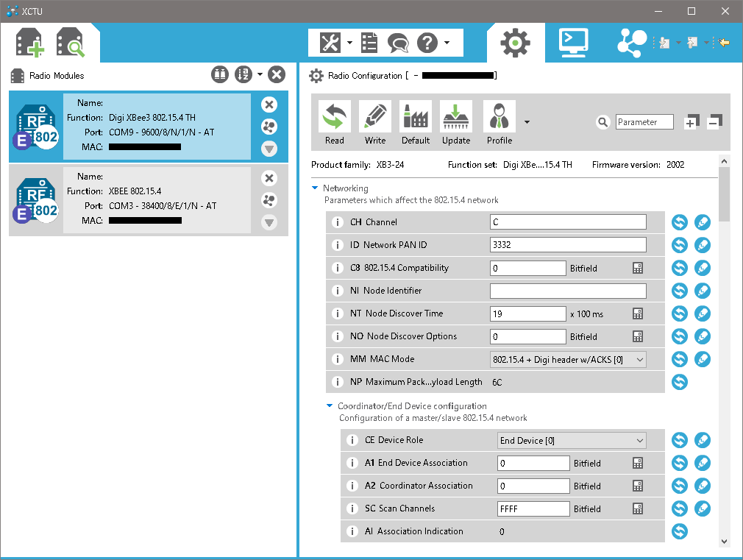Click the feedback chat bubbles icon

pyautogui.click(x=398, y=43)
